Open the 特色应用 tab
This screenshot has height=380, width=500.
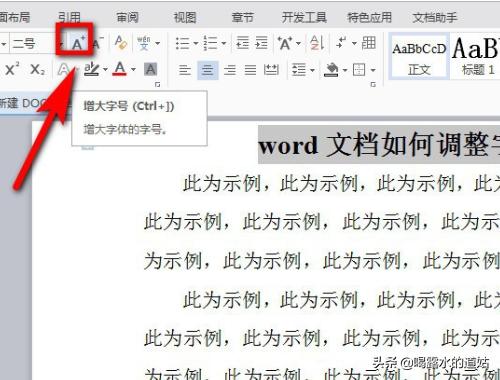pyautogui.click(x=370, y=17)
